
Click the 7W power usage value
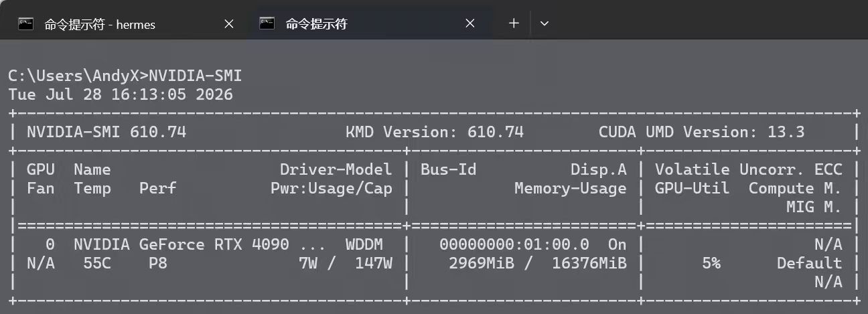tap(308, 263)
